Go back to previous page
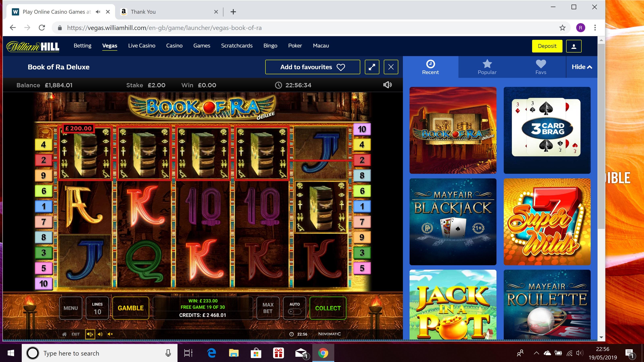 [x=13, y=28]
